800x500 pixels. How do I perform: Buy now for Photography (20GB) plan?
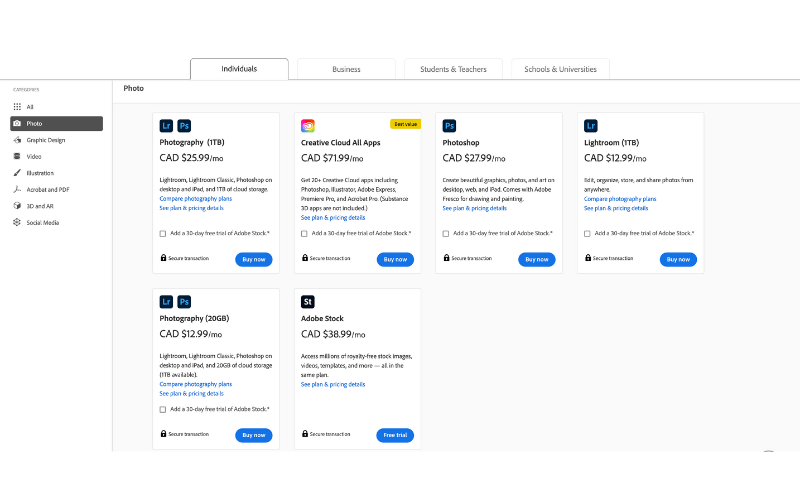point(254,435)
